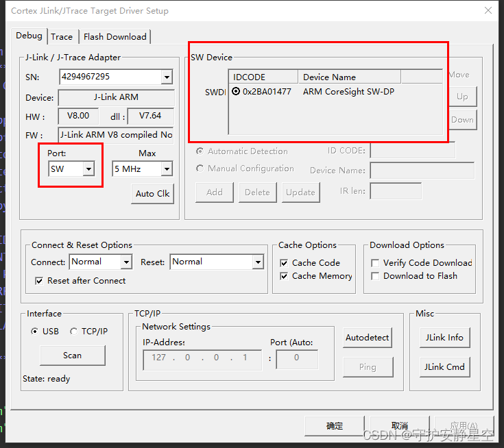Open the Flash Download tab
This screenshot has height=448, width=504.
point(115,37)
